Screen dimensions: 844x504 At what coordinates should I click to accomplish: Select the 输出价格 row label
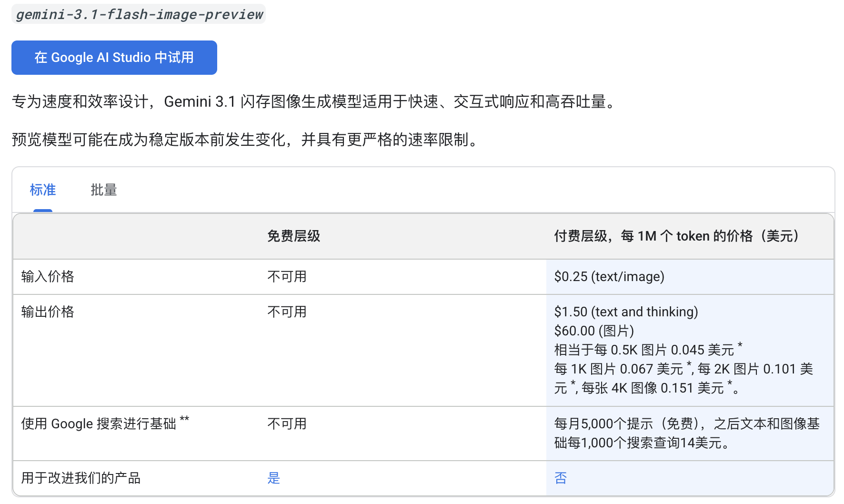pyautogui.click(x=48, y=312)
